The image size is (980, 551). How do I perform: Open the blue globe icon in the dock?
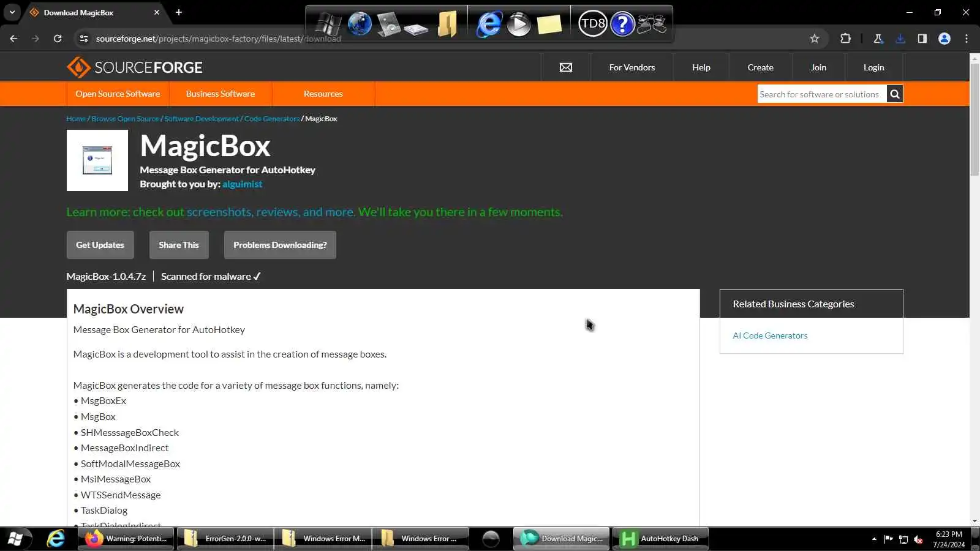[x=360, y=24]
